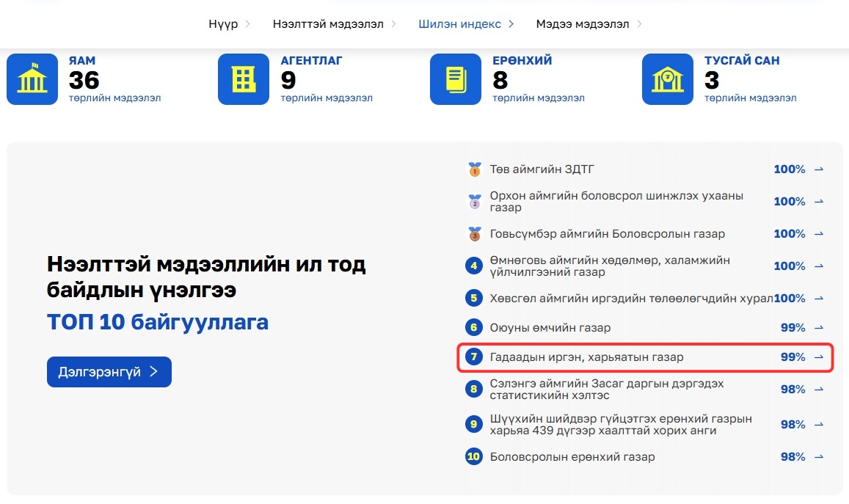Screen dimensions: 849x504
Task: Click the ЯАМ government building icon
Action: coord(32,79)
